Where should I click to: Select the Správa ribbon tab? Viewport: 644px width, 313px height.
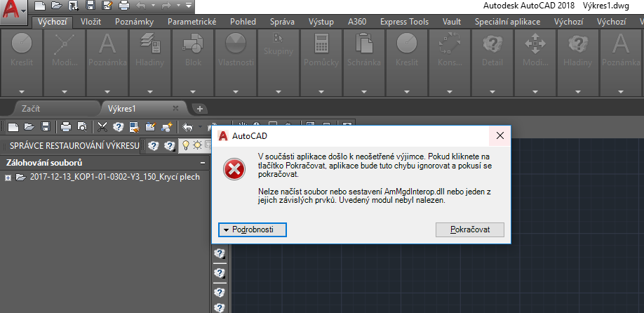click(x=282, y=22)
